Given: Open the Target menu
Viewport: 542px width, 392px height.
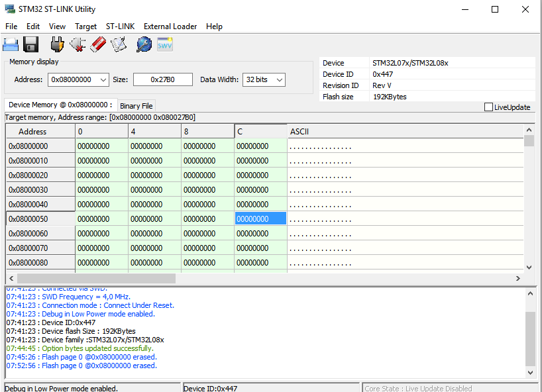Looking at the screenshot, I should 85,26.
